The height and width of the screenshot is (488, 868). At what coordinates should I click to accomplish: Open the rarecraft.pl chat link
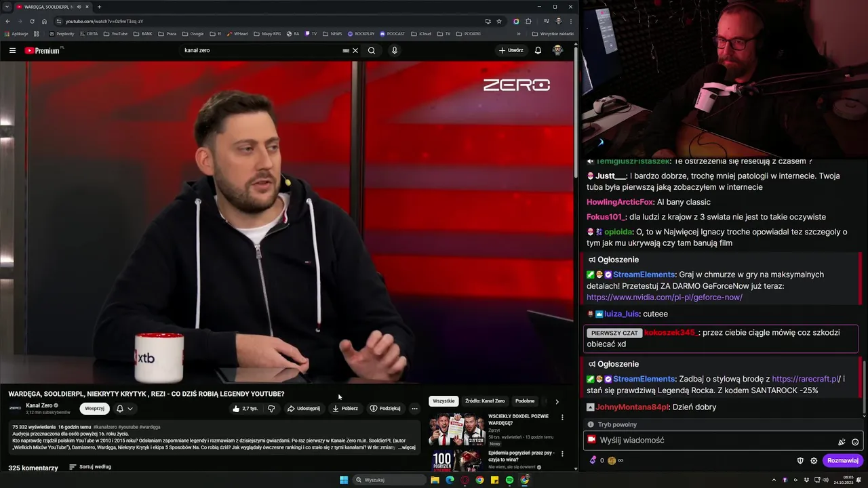tap(806, 379)
